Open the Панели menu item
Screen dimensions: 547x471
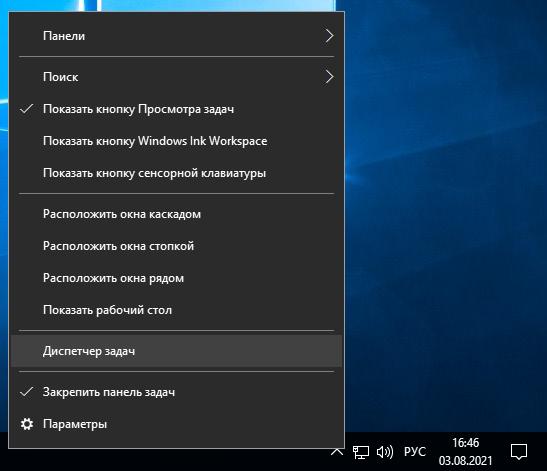[177, 36]
